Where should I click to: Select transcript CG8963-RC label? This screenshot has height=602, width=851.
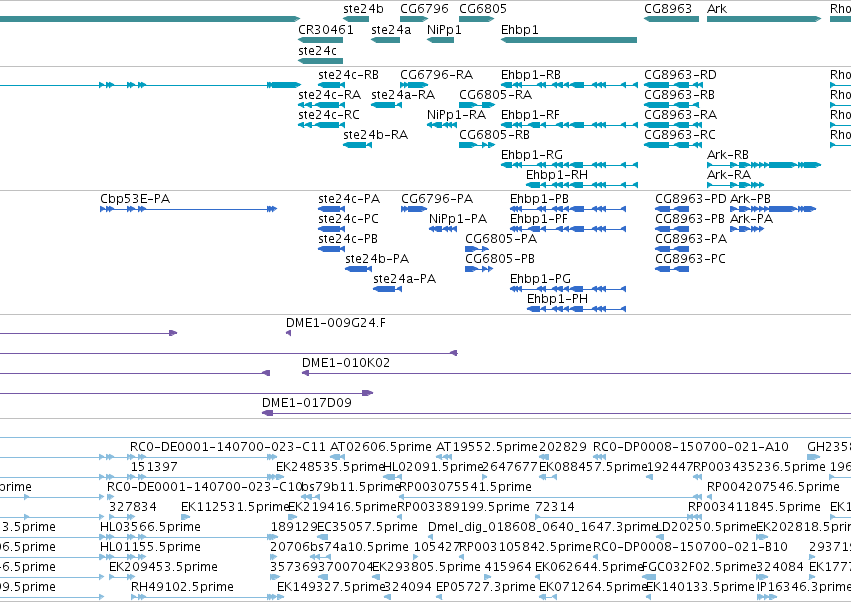point(680,135)
